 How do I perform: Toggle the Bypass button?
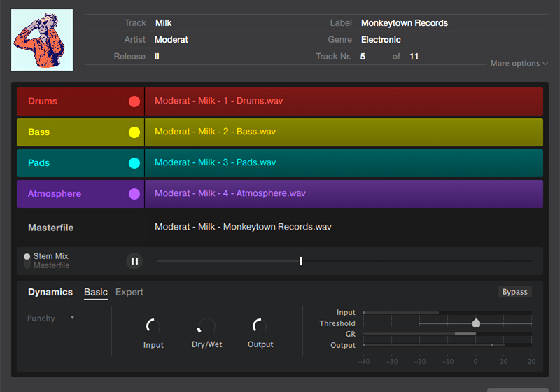click(x=514, y=292)
